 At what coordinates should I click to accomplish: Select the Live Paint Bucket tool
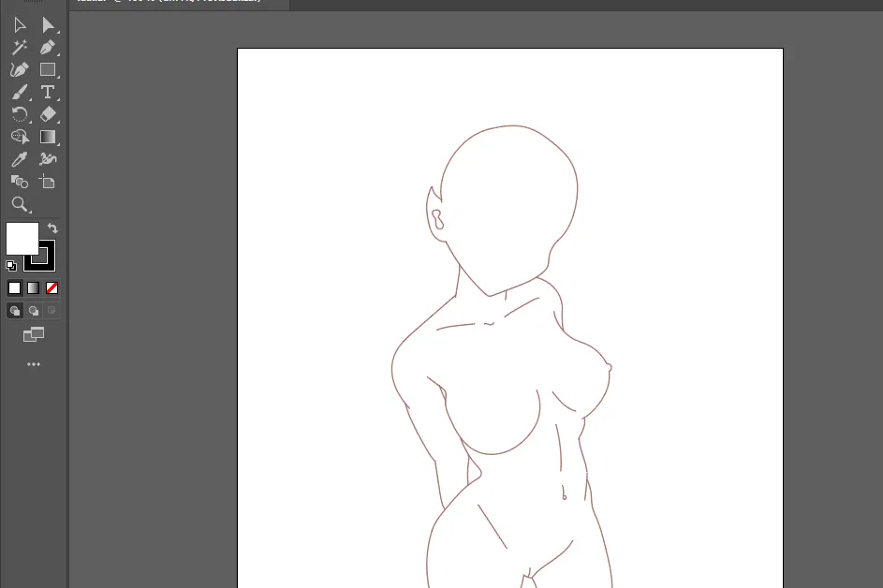[19, 182]
